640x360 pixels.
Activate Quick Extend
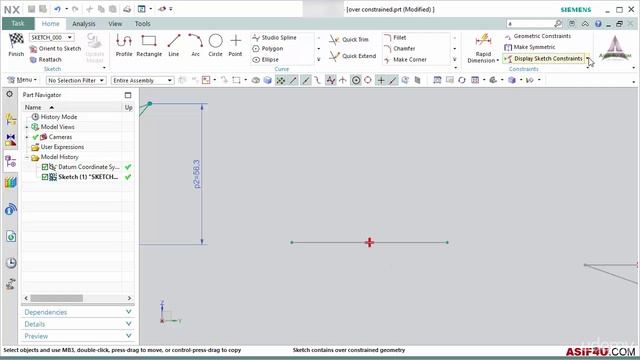click(353, 56)
